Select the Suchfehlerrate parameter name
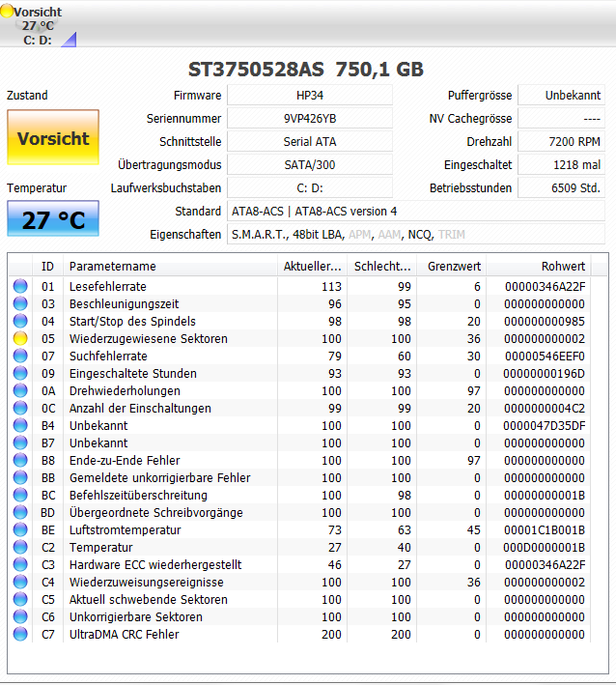 click(108, 356)
